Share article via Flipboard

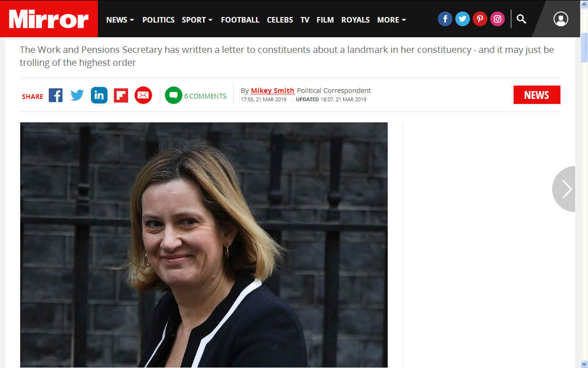click(x=121, y=95)
